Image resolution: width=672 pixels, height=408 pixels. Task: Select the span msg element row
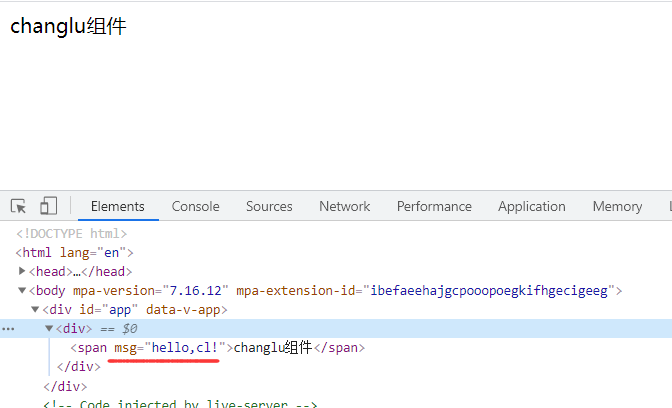click(218, 348)
